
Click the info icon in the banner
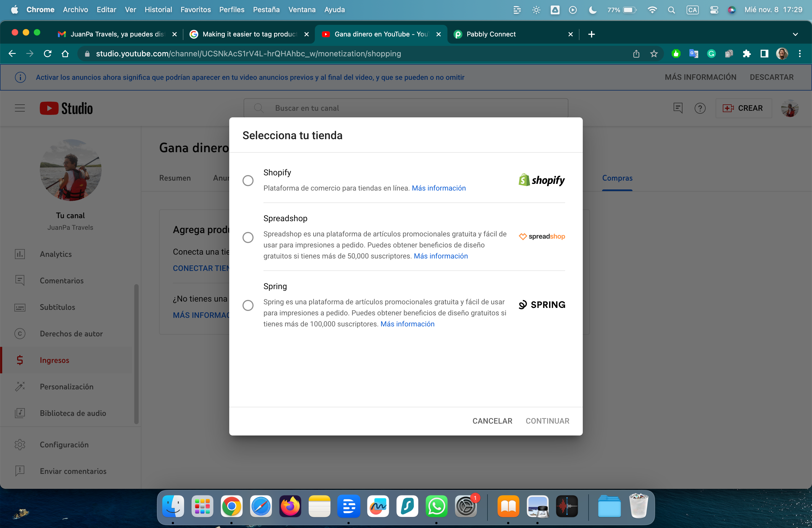point(20,77)
